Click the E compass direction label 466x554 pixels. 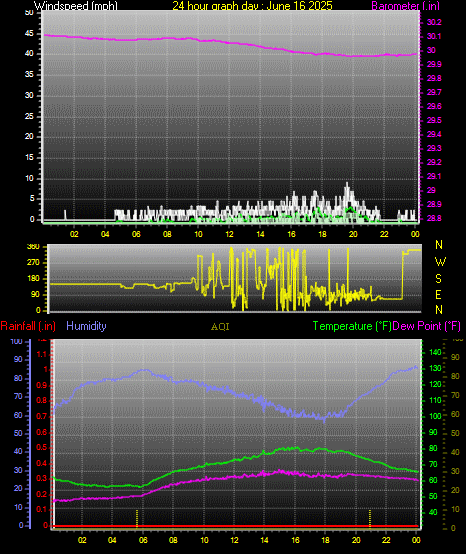pyautogui.click(x=438, y=295)
